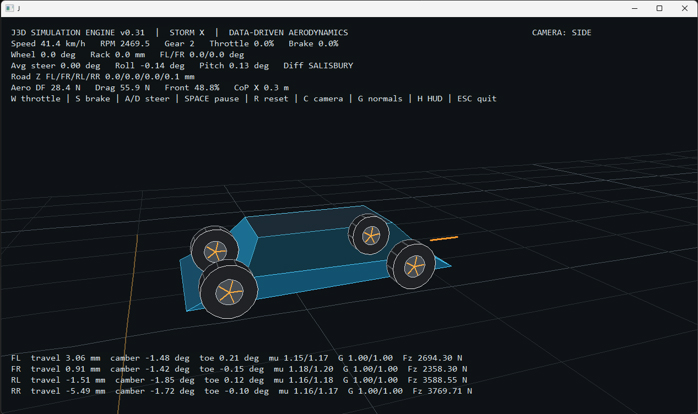Viewport: 698px width, 414px height.
Task: Click the 'Speed 41.4 km/h' readout
Action: point(48,44)
